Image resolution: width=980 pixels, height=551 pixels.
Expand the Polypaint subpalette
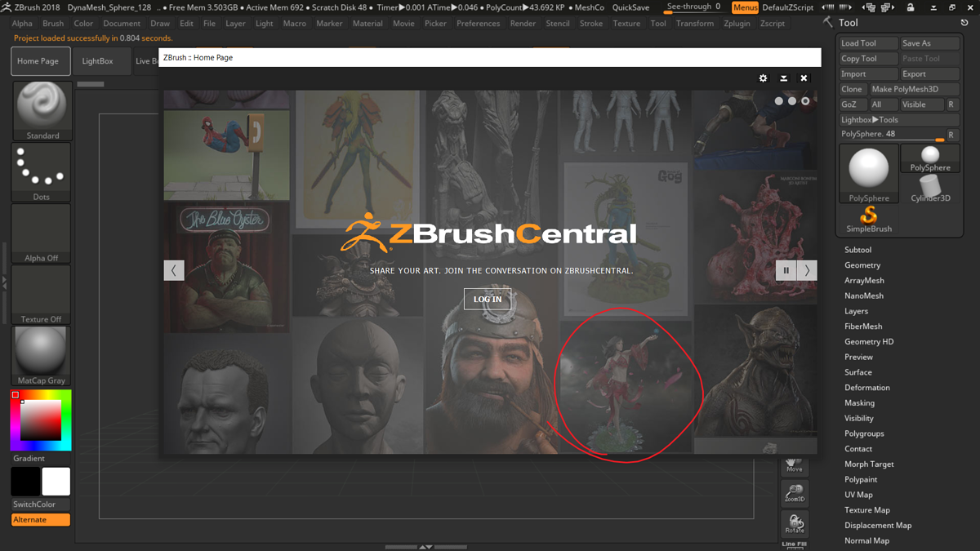coord(861,480)
